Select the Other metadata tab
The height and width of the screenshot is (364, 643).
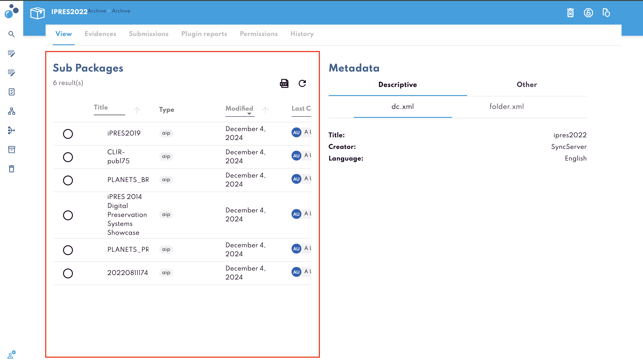[527, 85]
